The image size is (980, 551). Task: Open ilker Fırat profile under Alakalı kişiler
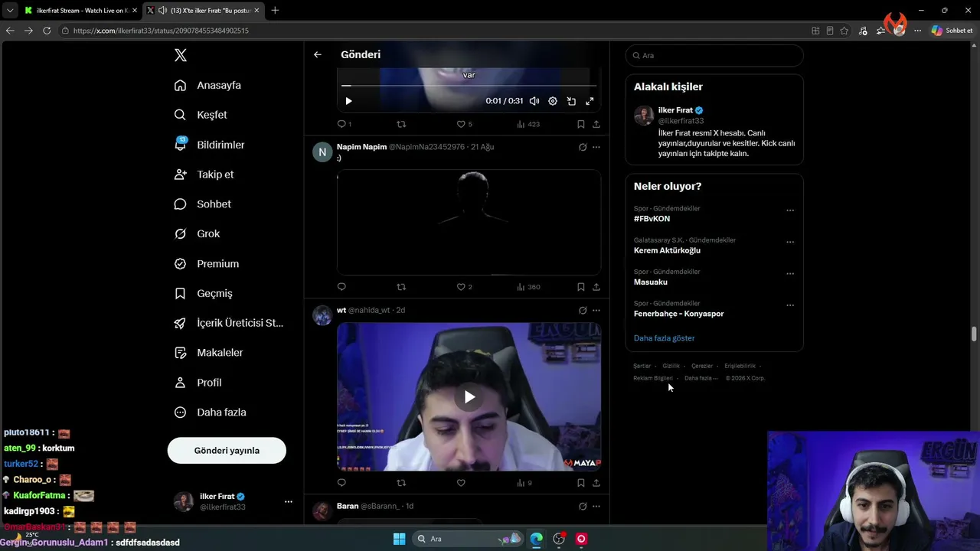(x=676, y=110)
